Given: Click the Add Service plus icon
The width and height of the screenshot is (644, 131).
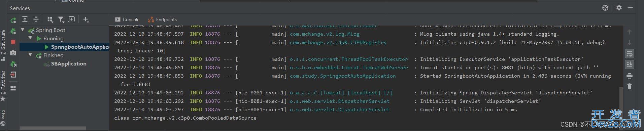Looking at the screenshot, I should coord(86,20).
